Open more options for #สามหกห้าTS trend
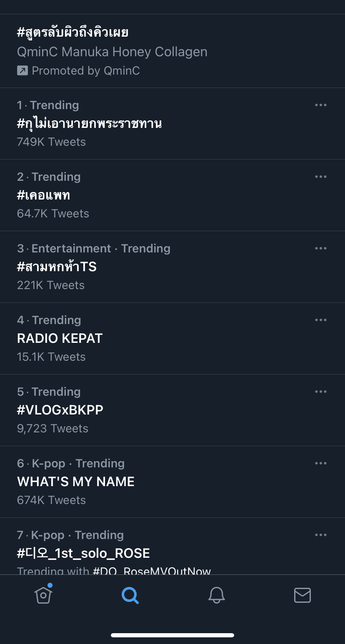Viewport: 345px width, 644px height. pos(320,248)
